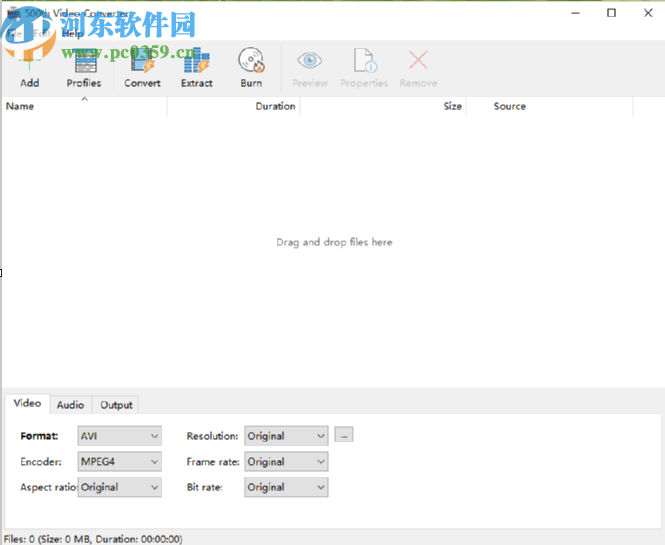This screenshot has width=665, height=545.
Task: Open the Aspect ratio dropdown
Action: pyautogui.click(x=120, y=487)
